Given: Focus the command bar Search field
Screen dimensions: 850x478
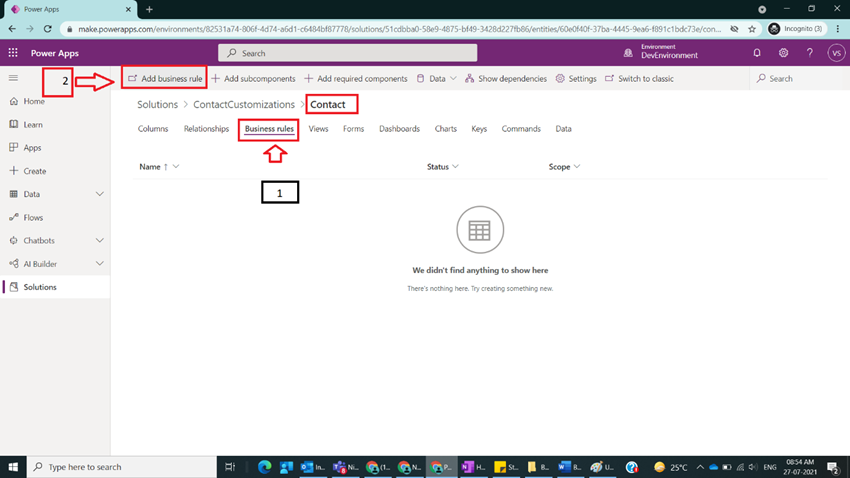Looking at the screenshot, I should tap(799, 79).
